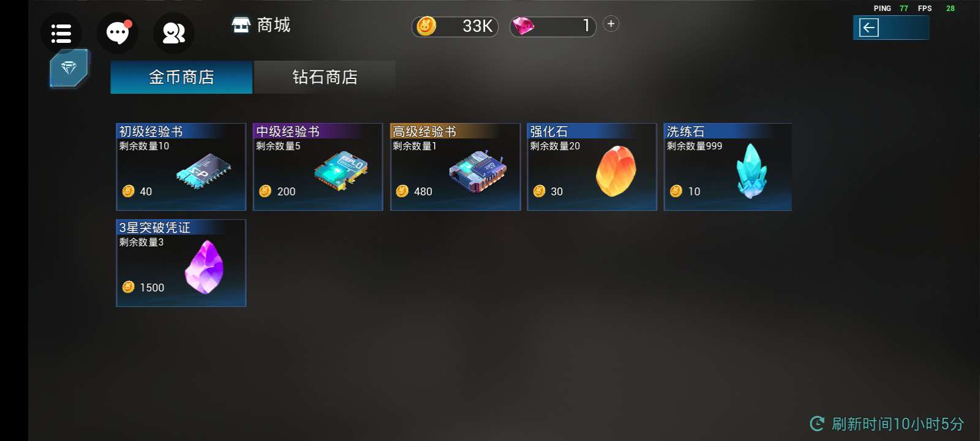Open the hamburger list menu icon
The width and height of the screenshot is (980, 441).
pyautogui.click(x=61, y=33)
